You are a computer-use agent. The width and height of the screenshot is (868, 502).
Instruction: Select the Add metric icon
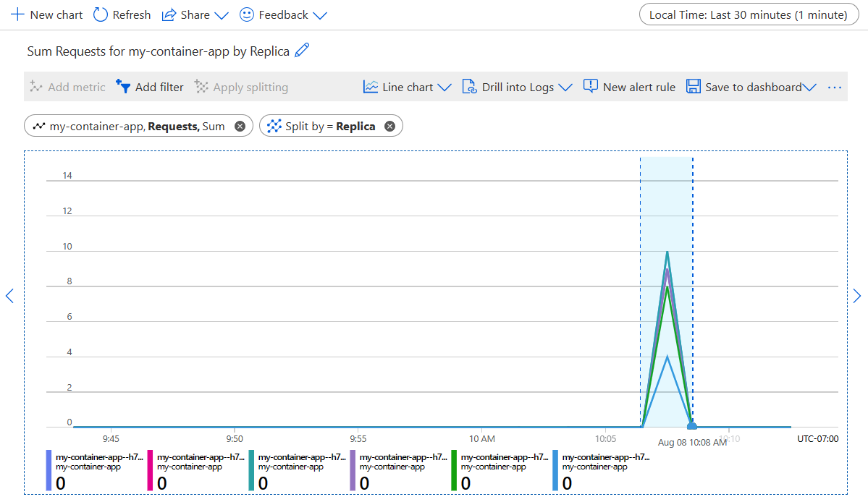(x=36, y=87)
